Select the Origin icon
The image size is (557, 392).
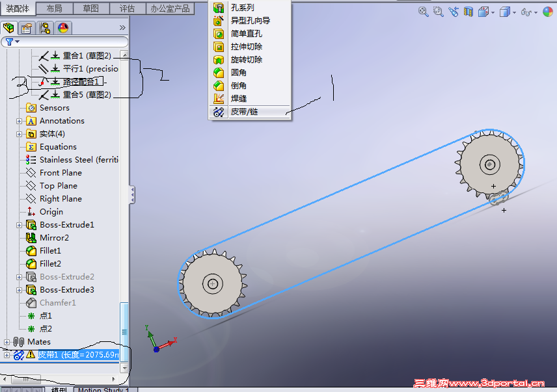coord(31,212)
